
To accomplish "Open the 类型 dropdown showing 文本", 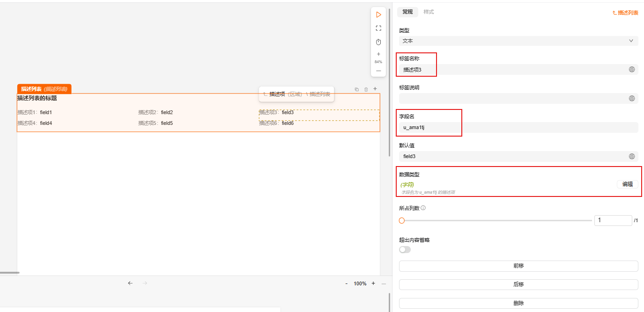I will tap(518, 41).
